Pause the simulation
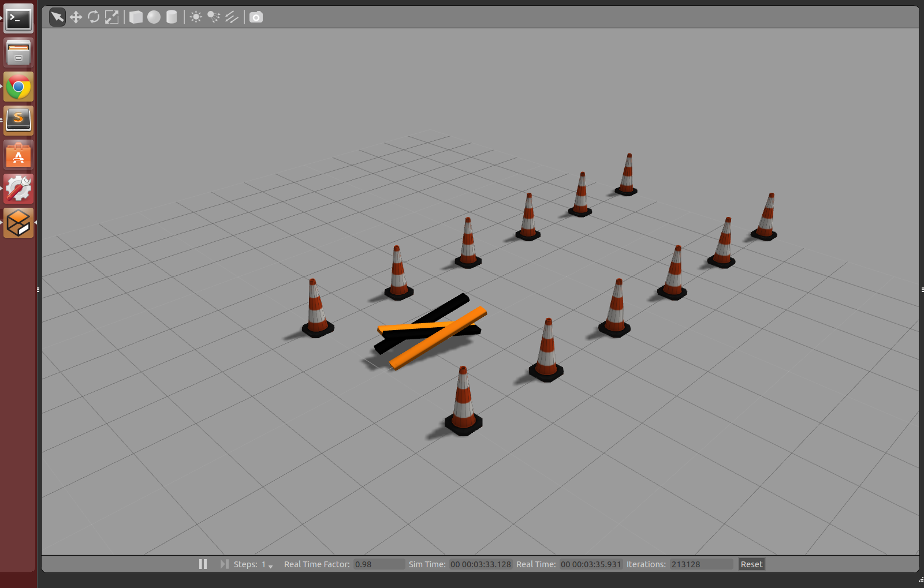The width and height of the screenshot is (924, 588). coord(203,564)
